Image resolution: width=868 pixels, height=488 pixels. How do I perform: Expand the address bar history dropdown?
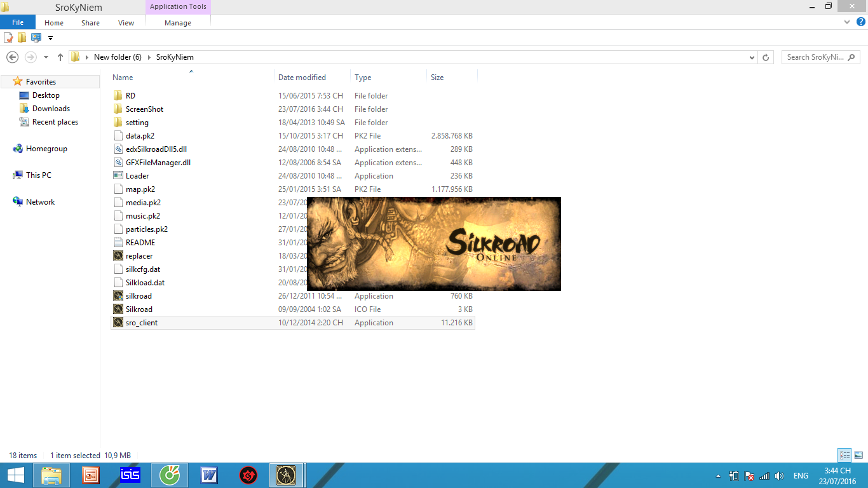tap(752, 57)
